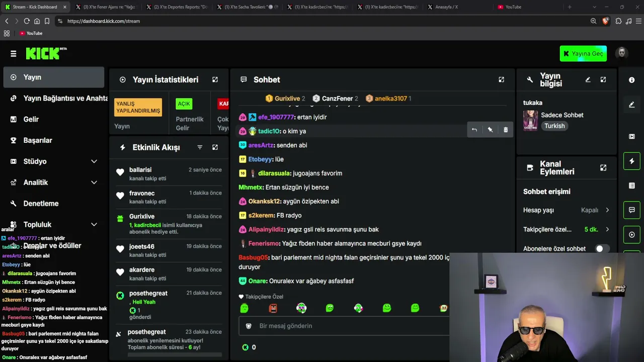Open the browser extensions puzzle icon
This screenshot has height=362, width=644.
[x=618, y=21]
